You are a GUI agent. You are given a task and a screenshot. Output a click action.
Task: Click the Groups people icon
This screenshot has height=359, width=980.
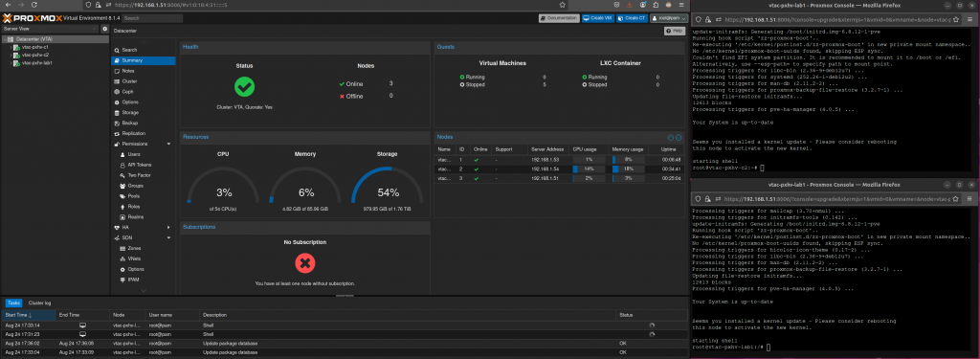pos(122,186)
